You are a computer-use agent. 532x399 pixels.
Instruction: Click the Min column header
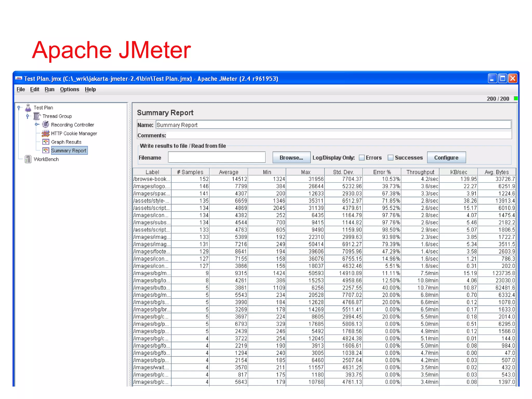[x=267, y=172]
